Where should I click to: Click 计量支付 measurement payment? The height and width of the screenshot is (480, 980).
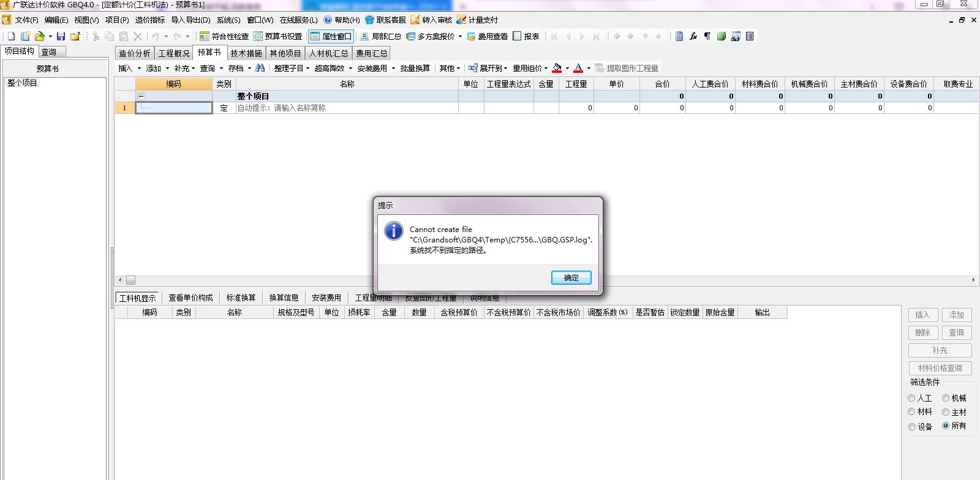(x=477, y=20)
